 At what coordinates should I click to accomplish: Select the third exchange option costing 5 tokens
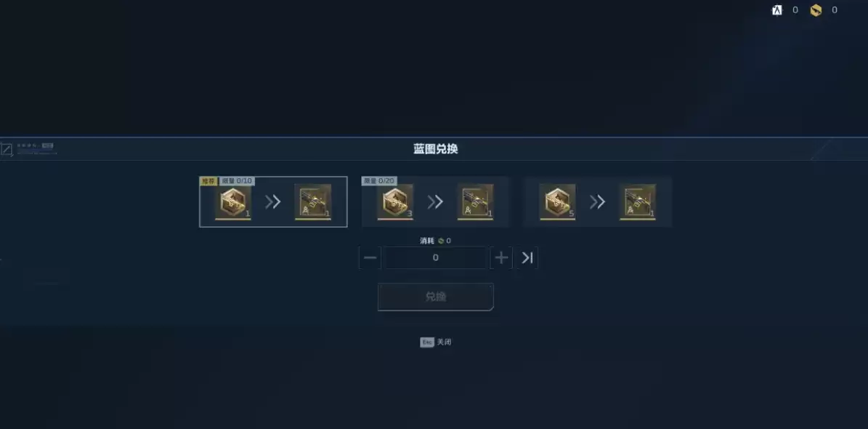597,201
